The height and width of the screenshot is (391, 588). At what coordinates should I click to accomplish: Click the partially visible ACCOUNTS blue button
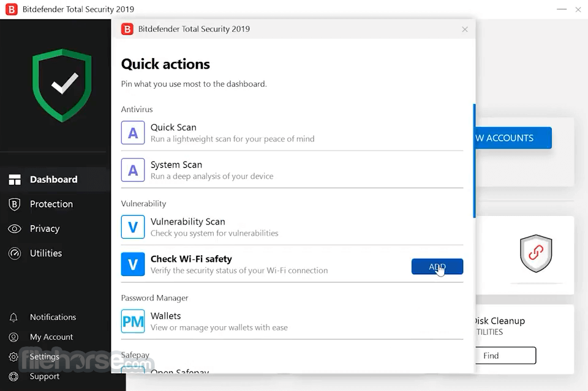click(513, 138)
